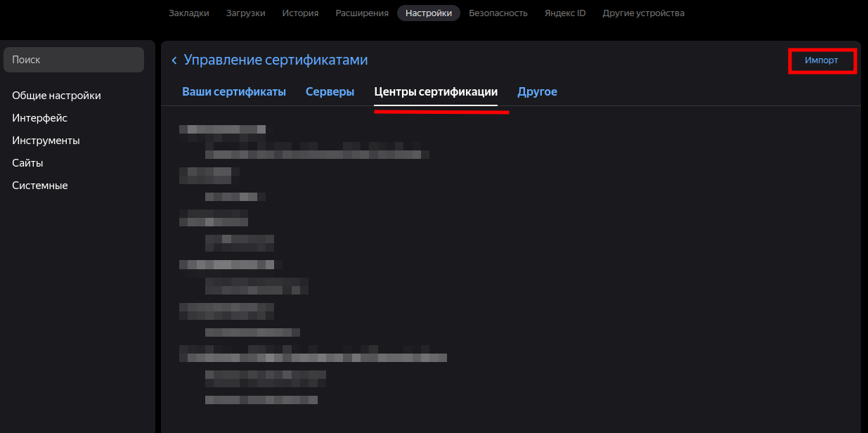Switch to the Ваши сертификаты tab
This screenshot has width=868, height=433.
pos(233,92)
